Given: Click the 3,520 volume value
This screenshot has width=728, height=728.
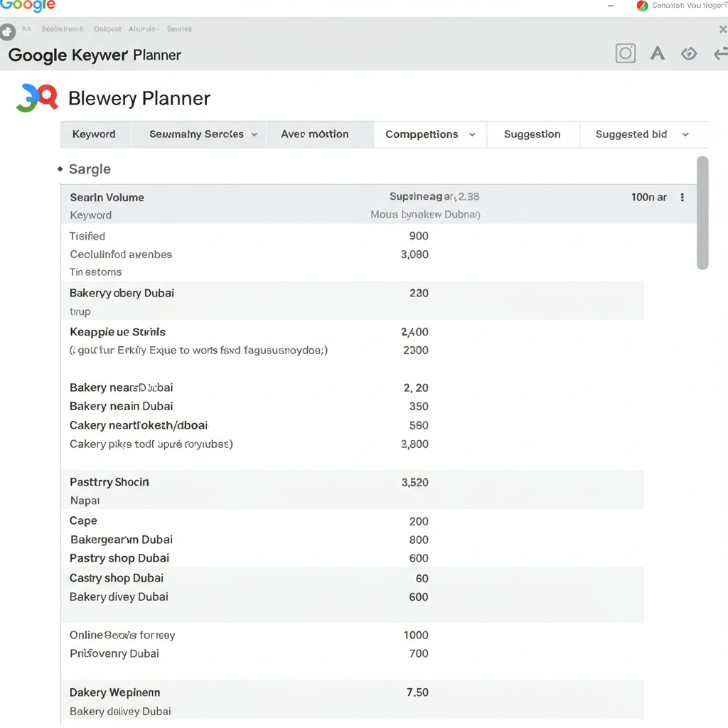Looking at the screenshot, I should 414,483.
